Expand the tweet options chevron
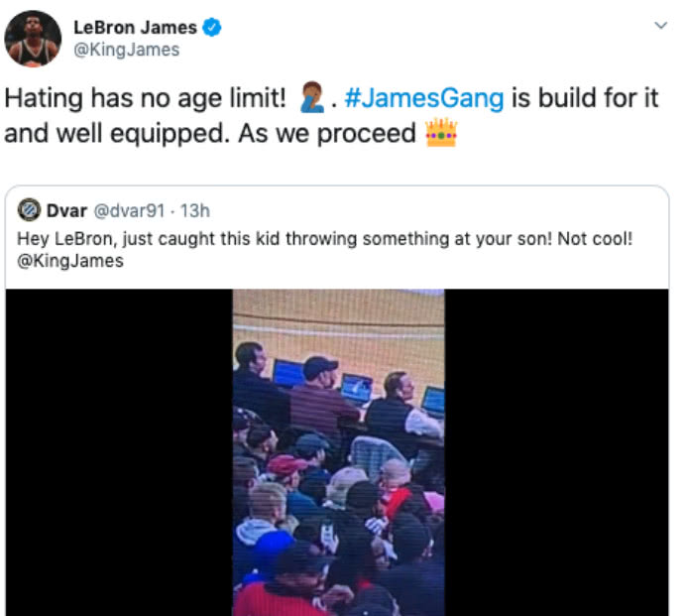The width and height of the screenshot is (686, 616). [x=660, y=26]
